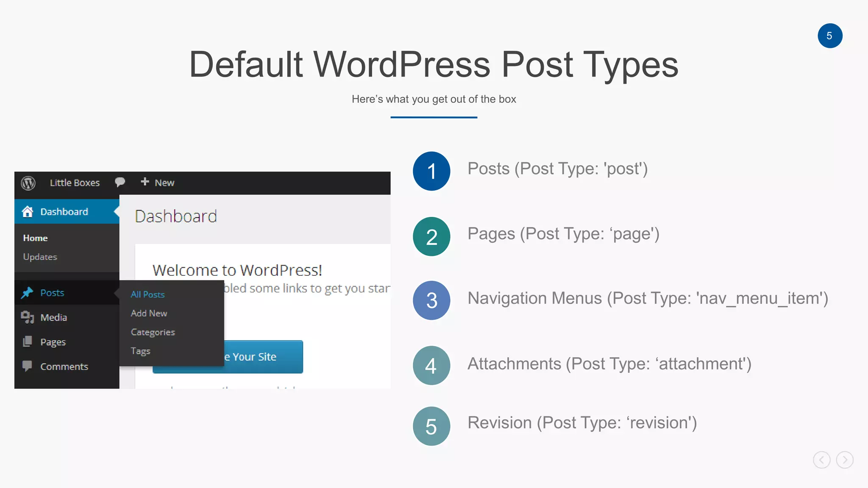Image resolution: width=868 pixels, height=488 pixels.
Task: Choose Categories from Posts flyout
Action: click(153, 332)
